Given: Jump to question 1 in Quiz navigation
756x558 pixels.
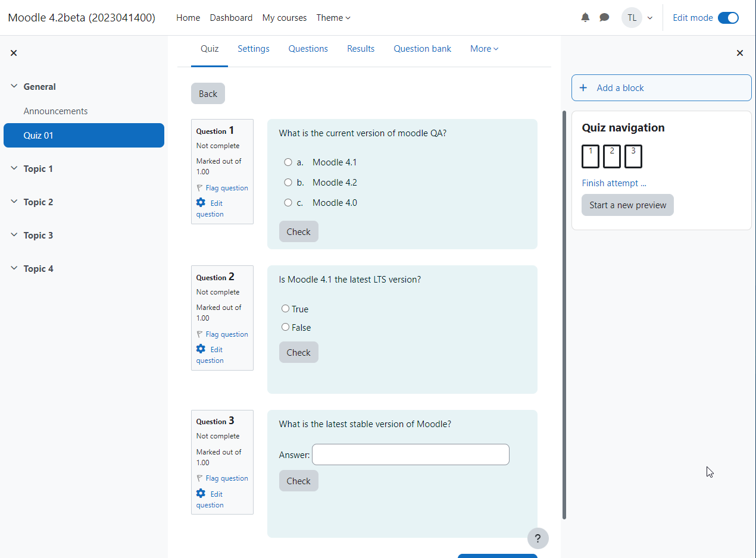Looking at the screenshot, I should click(x=591, y=156).
